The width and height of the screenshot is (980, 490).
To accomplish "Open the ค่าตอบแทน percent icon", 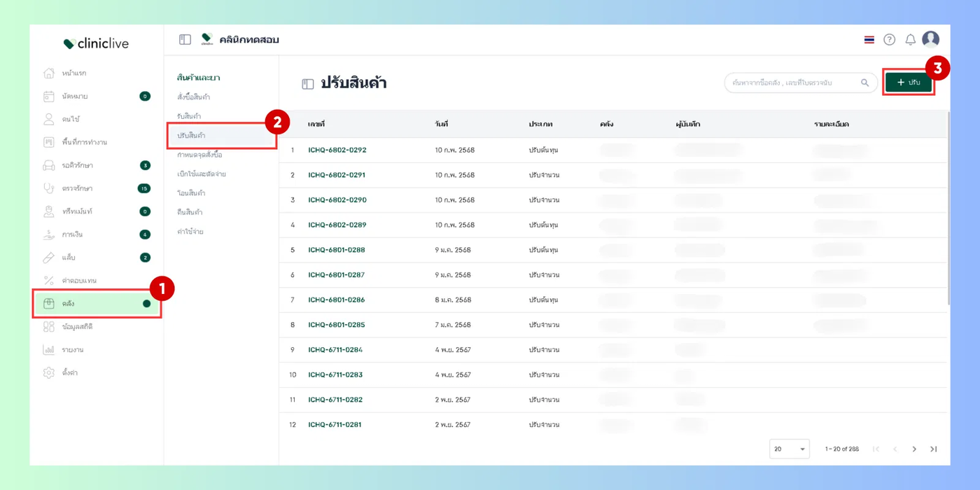I will pyautogui.click(x=48, y=281).
